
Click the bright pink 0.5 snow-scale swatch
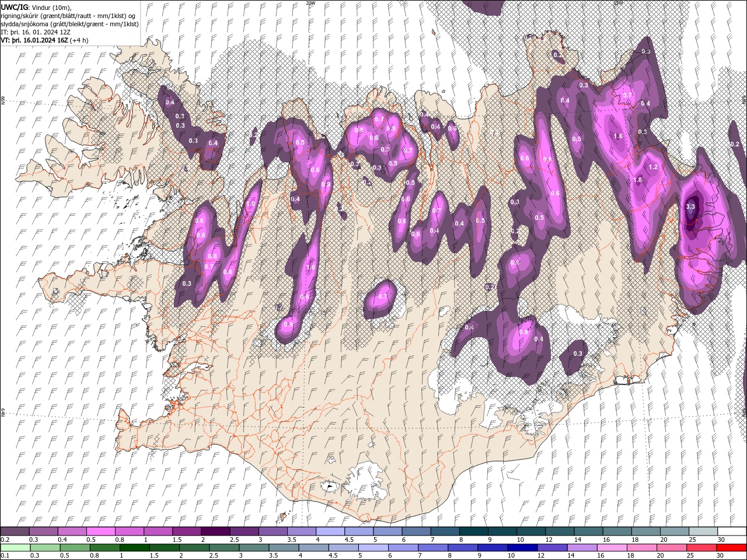pyautogui.click(x=100, y=531)
